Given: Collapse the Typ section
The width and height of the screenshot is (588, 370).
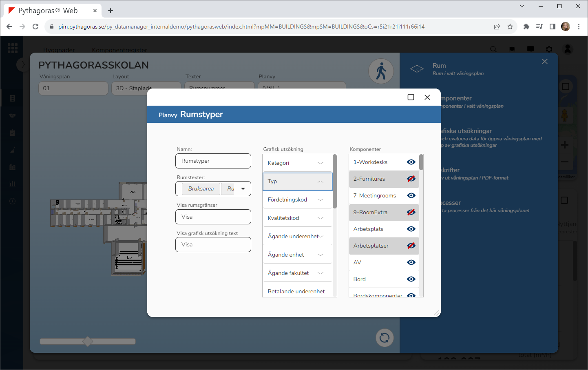Looking at the screenshot, I should 321,182.
